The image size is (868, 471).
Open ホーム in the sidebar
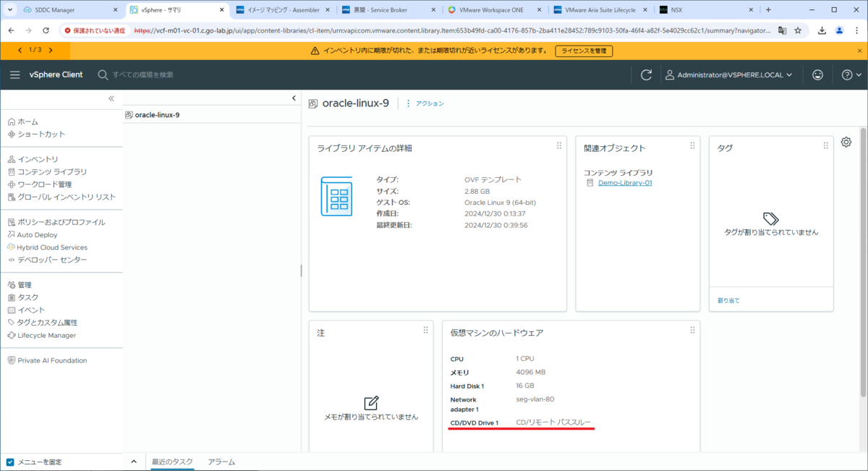[22, 122]
